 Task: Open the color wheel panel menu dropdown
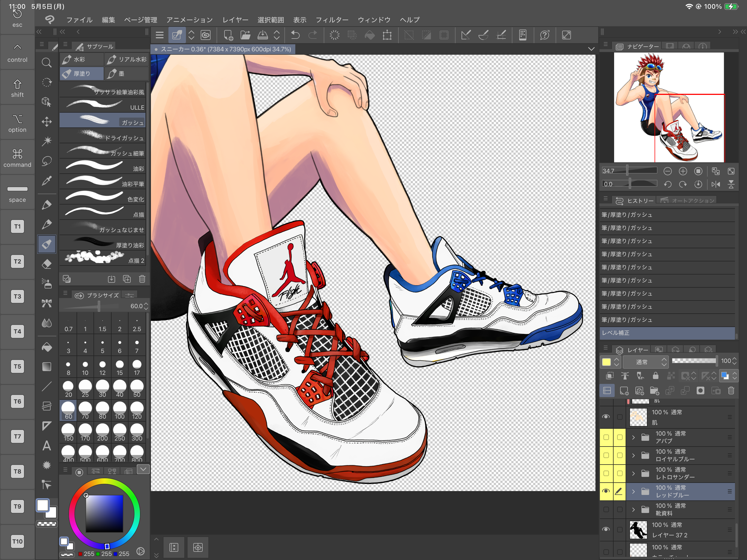(x=143, y=469)
